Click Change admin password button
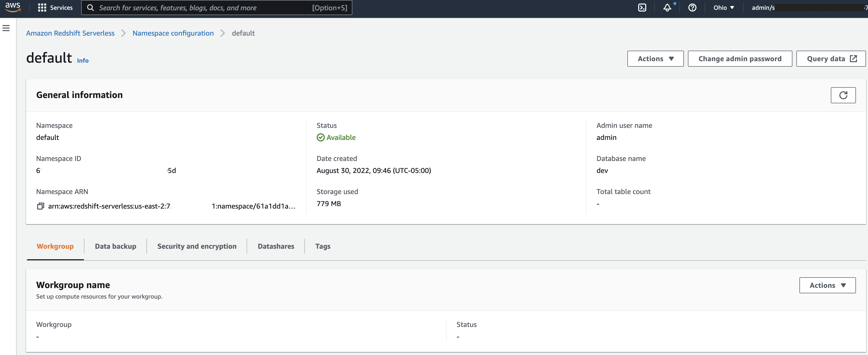 (740, 59)
